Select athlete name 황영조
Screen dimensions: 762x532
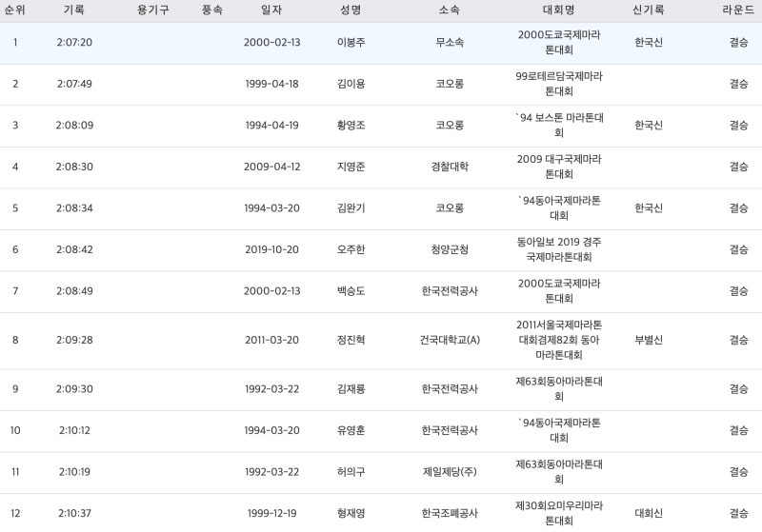[351, 126]
